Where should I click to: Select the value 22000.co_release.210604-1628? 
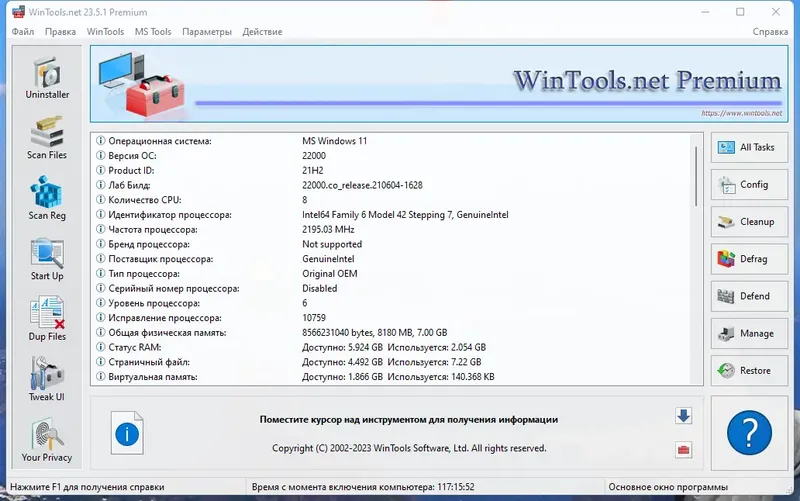click(x=362, y=185)
